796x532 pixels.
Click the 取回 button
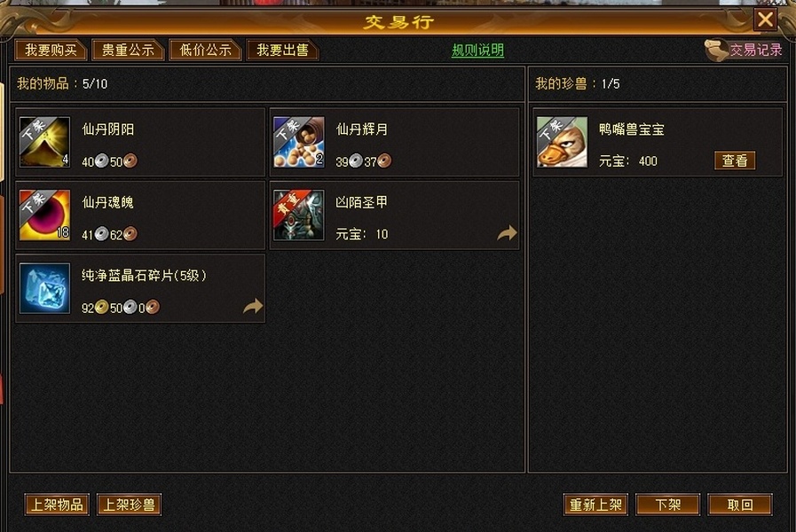(740, 505)
